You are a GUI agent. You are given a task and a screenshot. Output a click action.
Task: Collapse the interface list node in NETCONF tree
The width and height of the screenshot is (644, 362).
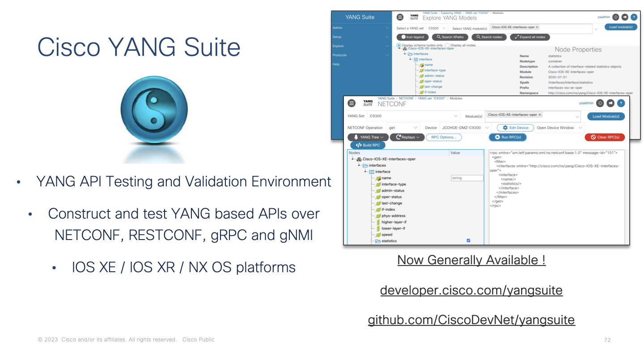point(365,172)
